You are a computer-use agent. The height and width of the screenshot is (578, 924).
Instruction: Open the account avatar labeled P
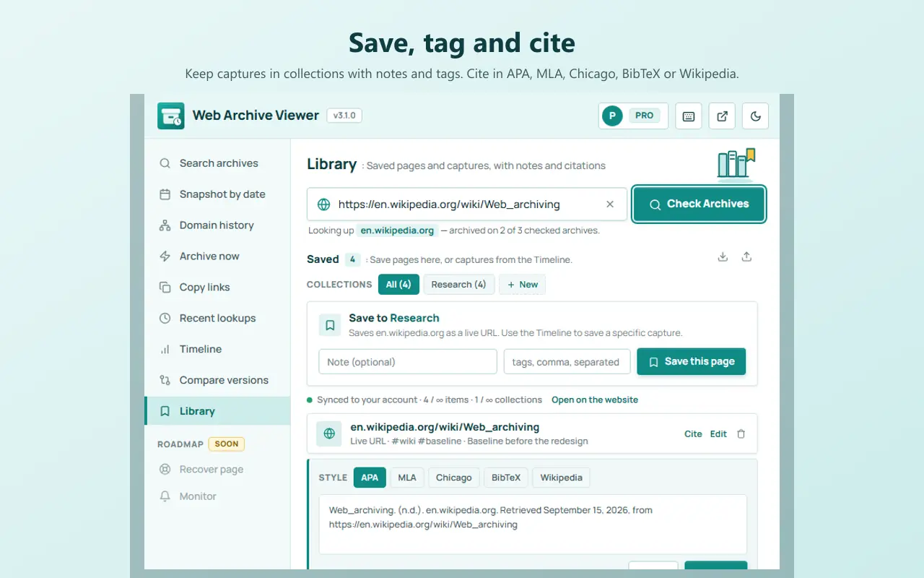(612, 116)
